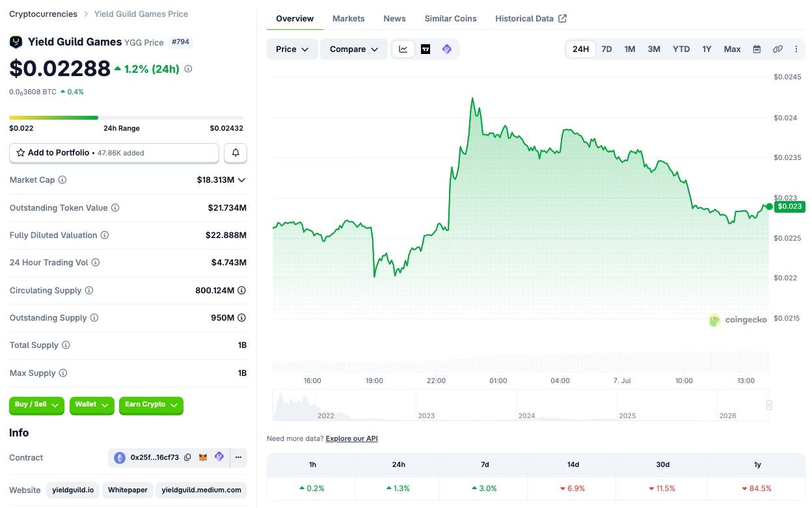Click the Max Supply info icon
The width and height of the screenshot is (812, 508).
(63, 373)
